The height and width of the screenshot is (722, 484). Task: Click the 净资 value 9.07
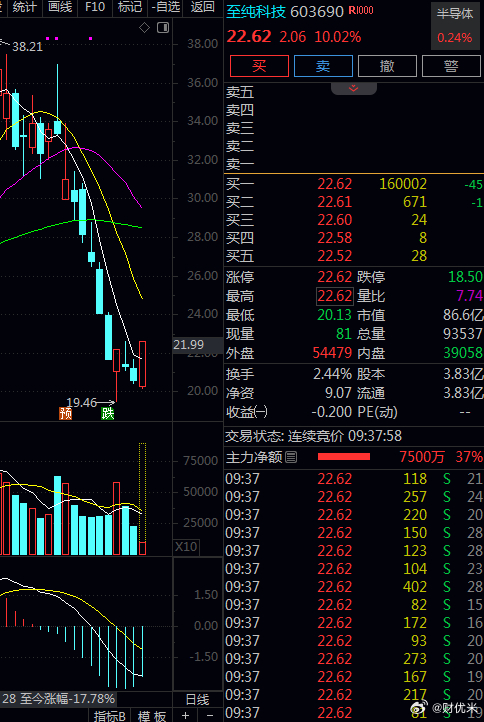[x=338, y=393]
